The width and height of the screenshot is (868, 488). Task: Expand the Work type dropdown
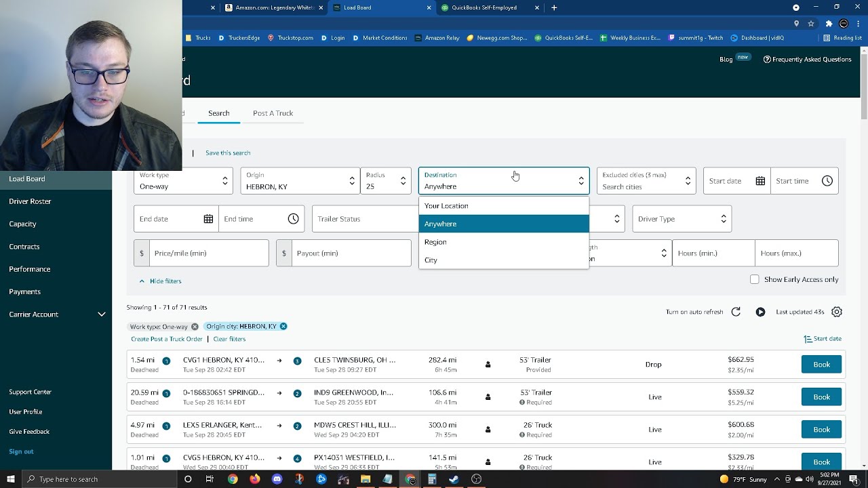183,181
